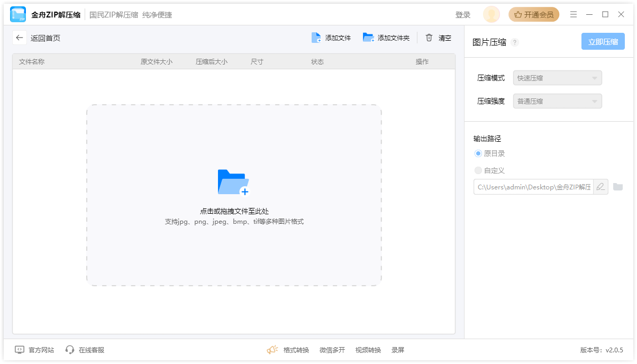Open the 压缩模式 compression mode dropdown
The image size is (637, 364).
point(557,78)
